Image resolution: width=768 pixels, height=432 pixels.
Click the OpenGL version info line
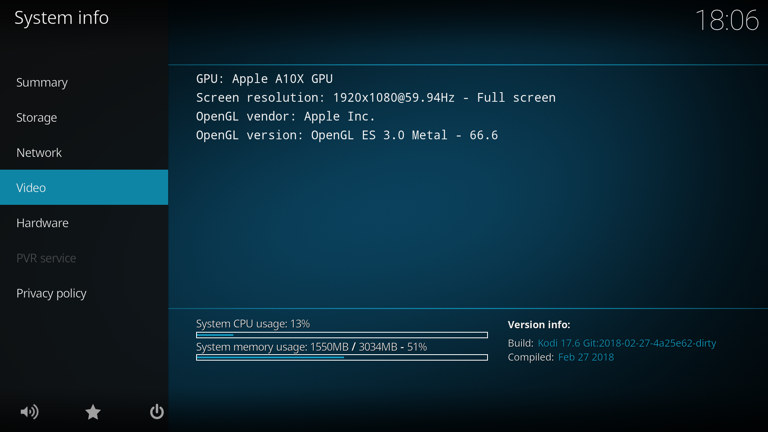[347, 135]
